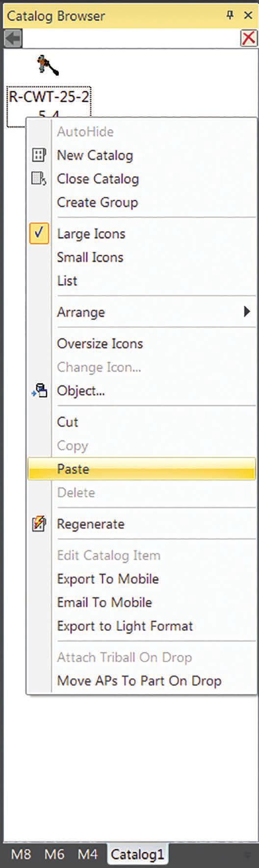Screen dimensions: 259x868
Task: Click the Close Catalog icon
Action: [39, 179]
